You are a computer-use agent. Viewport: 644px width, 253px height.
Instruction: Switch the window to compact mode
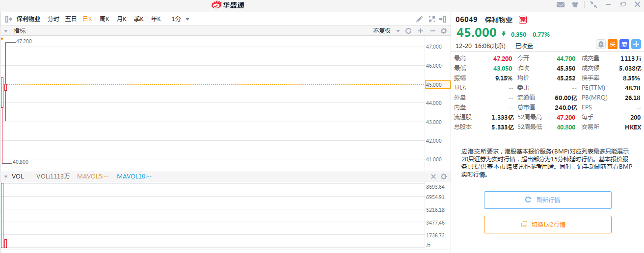tap(594, 4)
